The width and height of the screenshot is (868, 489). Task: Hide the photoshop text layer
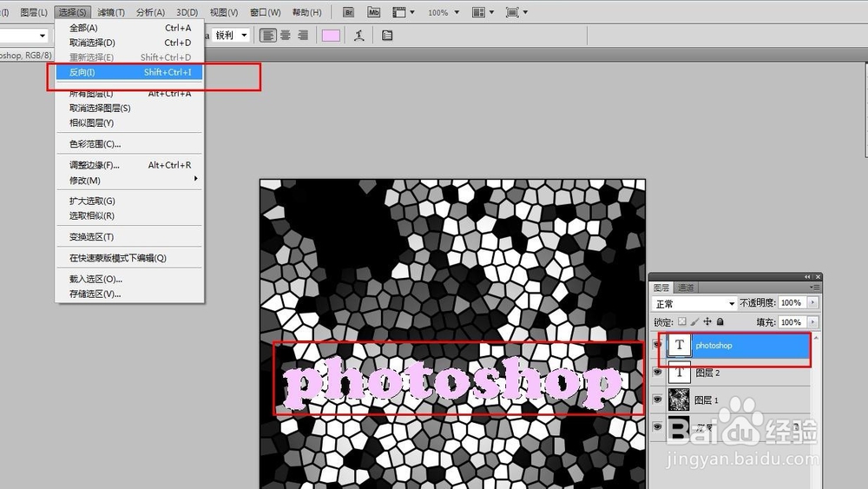[657, 345]
